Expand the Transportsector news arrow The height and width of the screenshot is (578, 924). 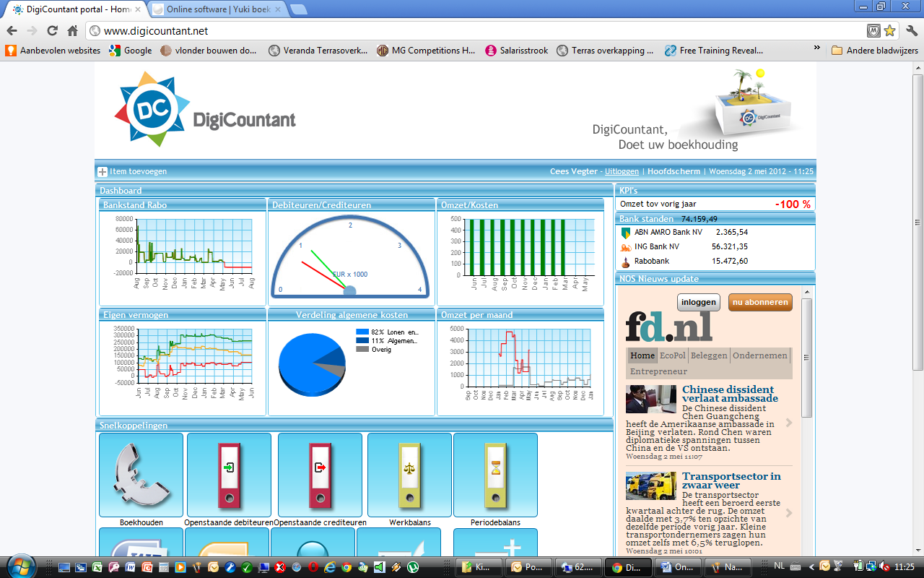tap(789, 513)
